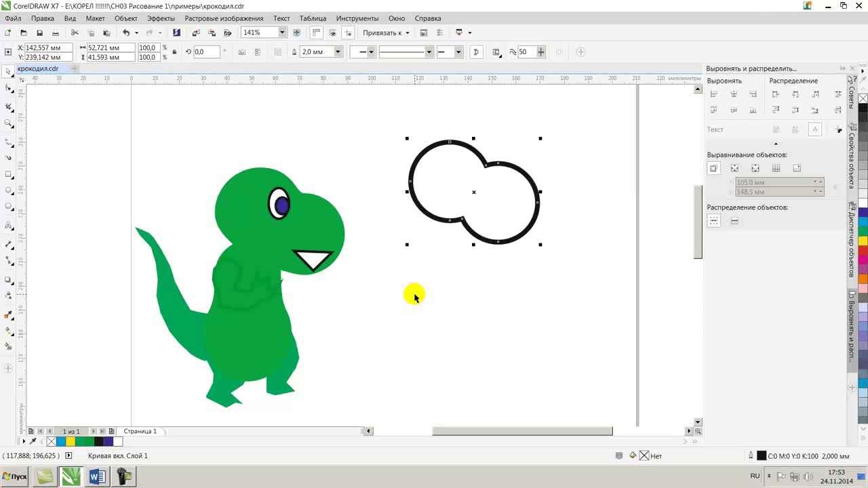This screenshot has height=488, width=868.
Task: Open the Эффекты menu
Action: coord(161,18)
